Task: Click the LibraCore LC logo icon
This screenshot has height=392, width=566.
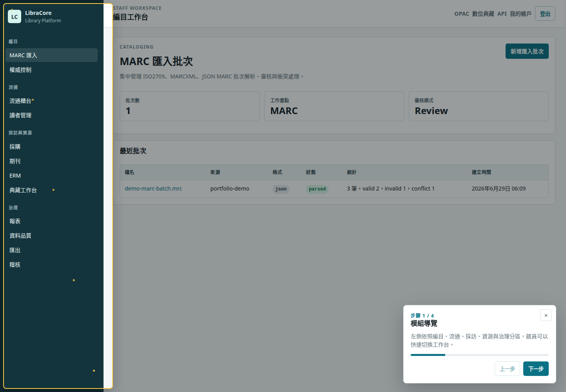Action: coord(15,16)
